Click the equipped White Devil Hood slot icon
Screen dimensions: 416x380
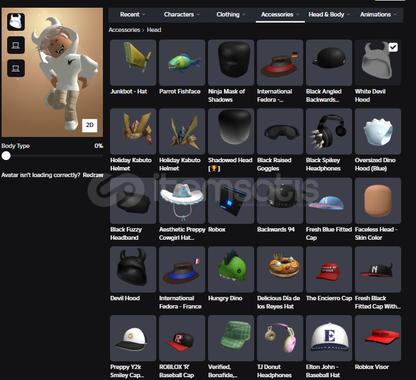(16, 22)
